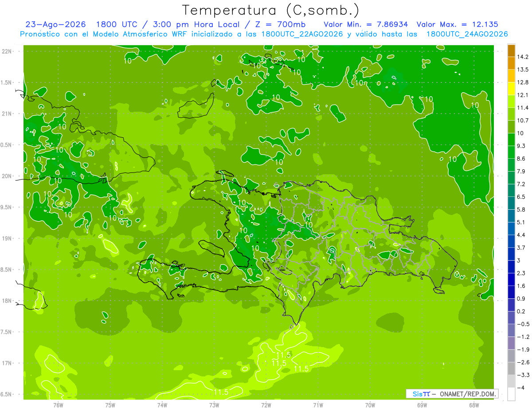Click the '19N' latitude axis label

coord(7,239)
